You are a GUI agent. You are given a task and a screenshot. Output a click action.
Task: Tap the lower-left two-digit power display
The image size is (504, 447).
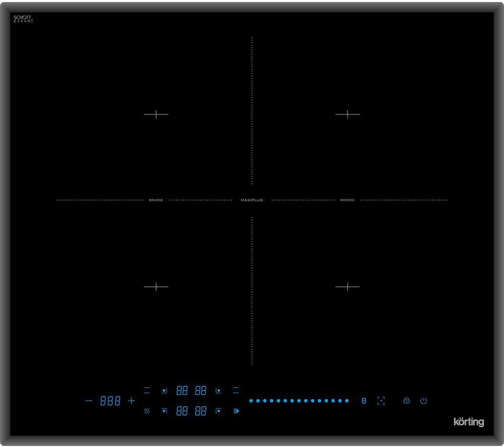[x=182, y=411]
